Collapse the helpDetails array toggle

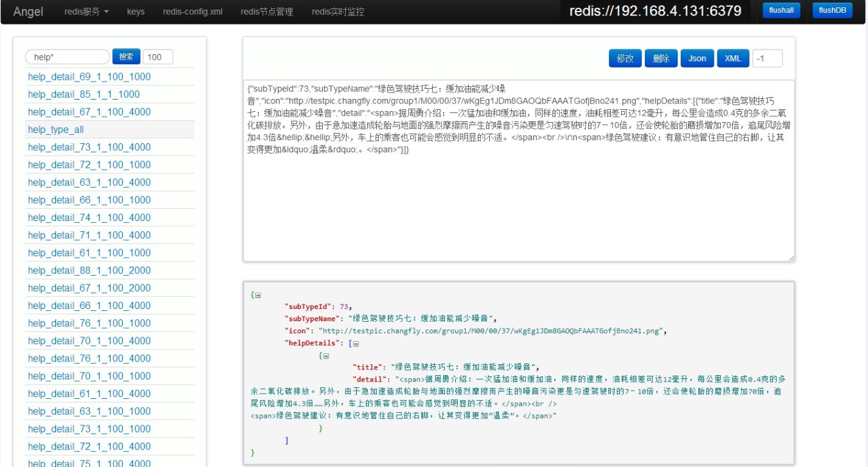(356, 344)
